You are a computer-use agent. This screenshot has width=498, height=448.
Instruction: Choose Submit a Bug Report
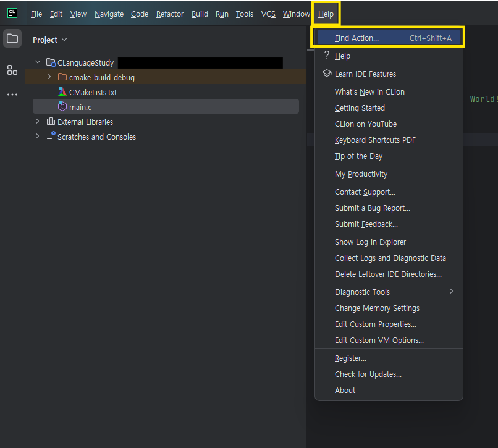[389, 208]
